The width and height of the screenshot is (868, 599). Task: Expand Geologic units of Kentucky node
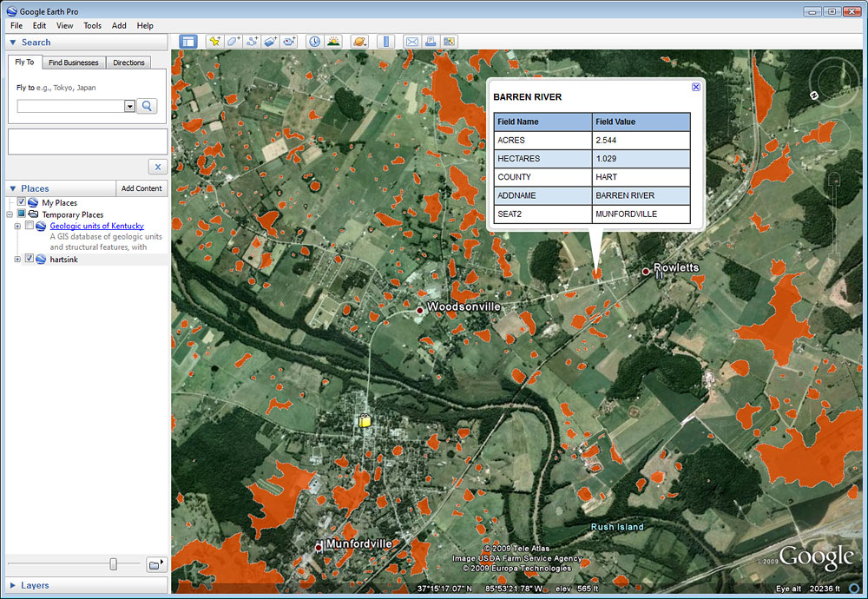click(17, 226)
